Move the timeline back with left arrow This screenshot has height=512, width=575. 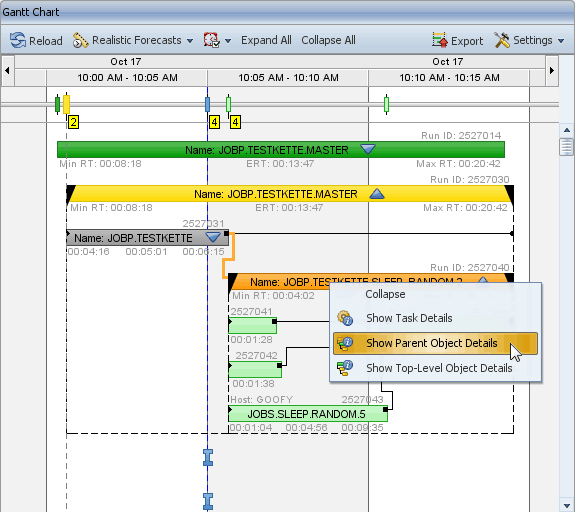click(7, 70)
